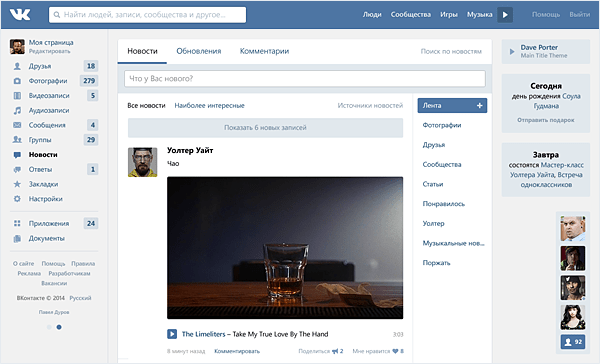Click the Videos film icon in sidebar
The width and height of the screenshot is (600, 364).
point(17,96)
